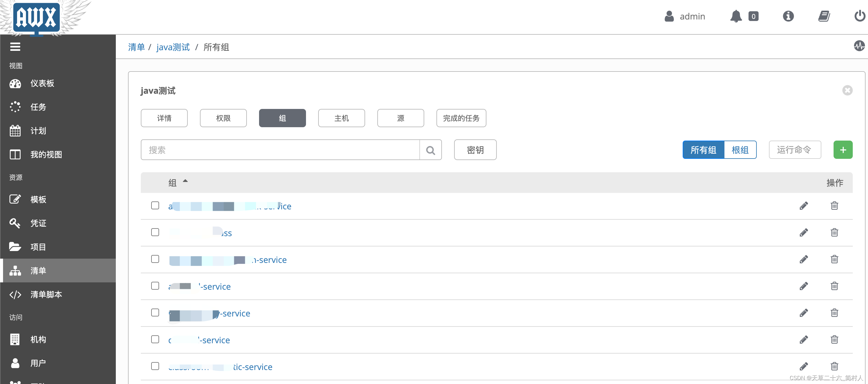Click the notifications bell icon
The height and width of the screenshot is (384, 868).
click(736, 16)
